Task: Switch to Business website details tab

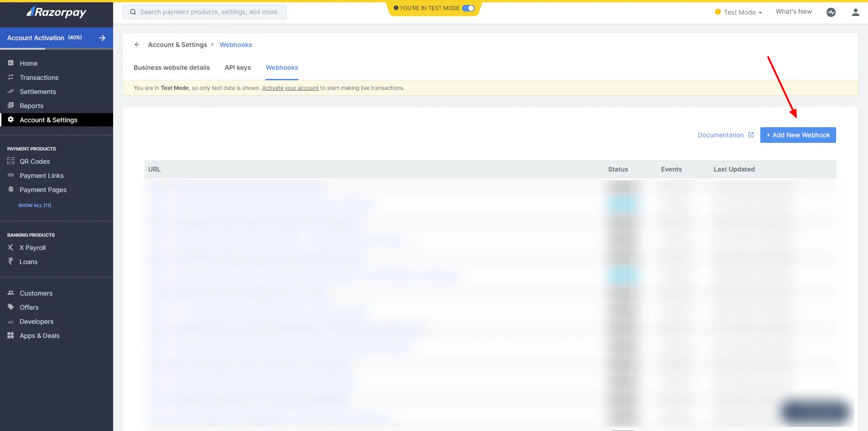Action: tap(172, 68)
